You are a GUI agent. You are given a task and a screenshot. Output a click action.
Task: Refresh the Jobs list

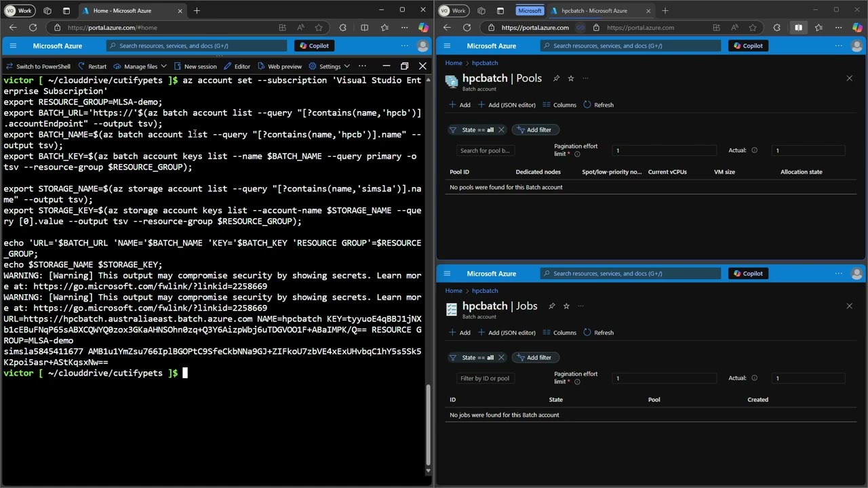[598, 333]
